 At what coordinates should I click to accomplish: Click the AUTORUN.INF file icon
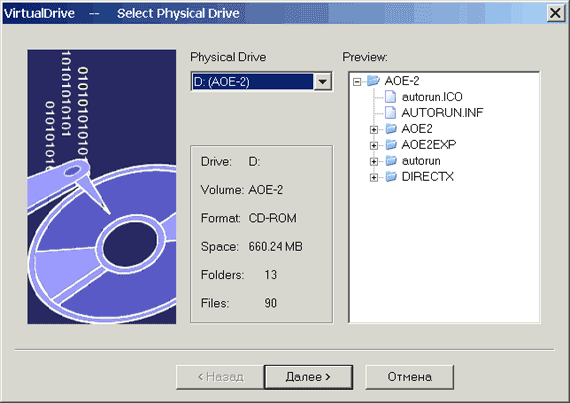click(390, 113)
